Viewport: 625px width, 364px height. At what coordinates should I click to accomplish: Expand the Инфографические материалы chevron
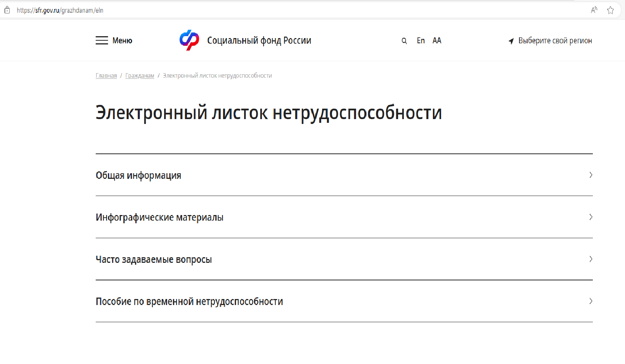(x=591, y=217)
